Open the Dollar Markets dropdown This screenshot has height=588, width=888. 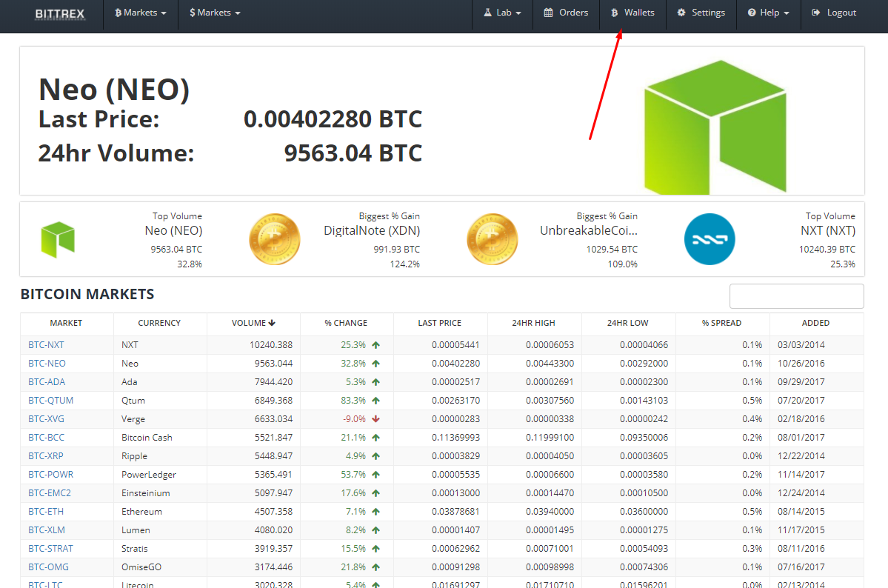tap(215, 13)
